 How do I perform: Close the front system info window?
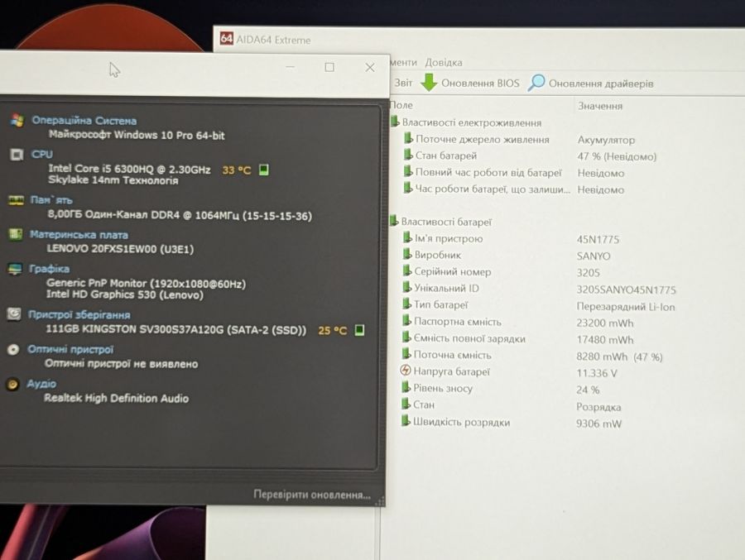[x=370, y=68]
